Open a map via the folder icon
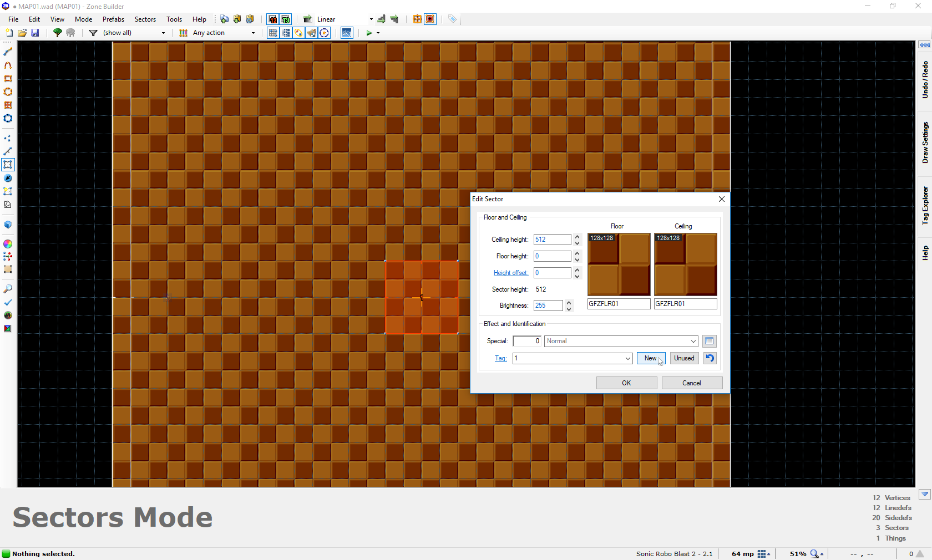Viewport: 932px width, 560px height. [22, 33]
